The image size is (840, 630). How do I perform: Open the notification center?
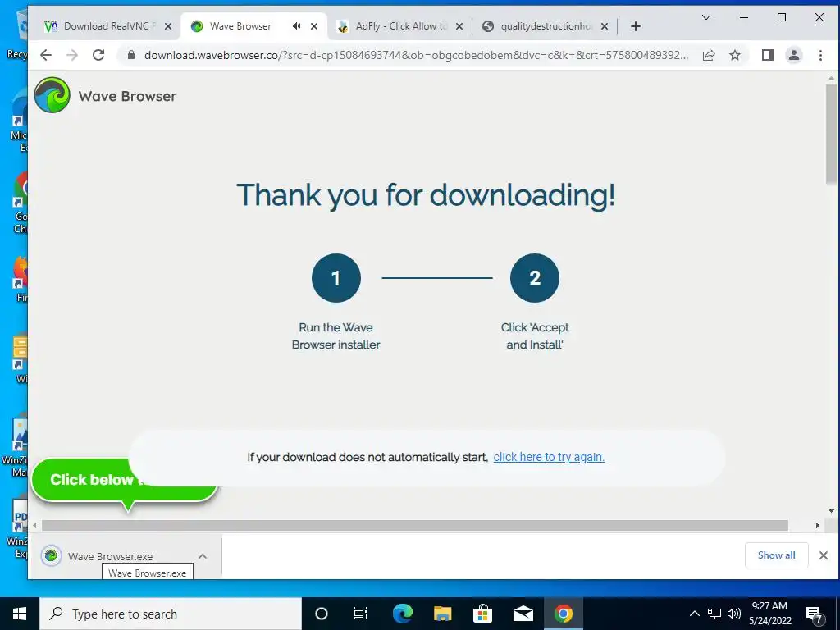tap(815, 614)
